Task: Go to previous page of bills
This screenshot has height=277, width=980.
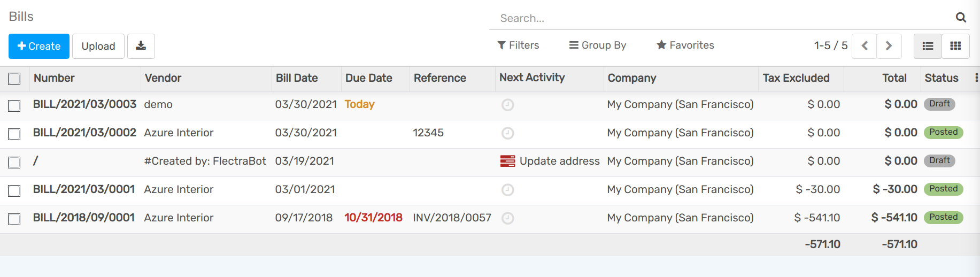Action: 865,46
